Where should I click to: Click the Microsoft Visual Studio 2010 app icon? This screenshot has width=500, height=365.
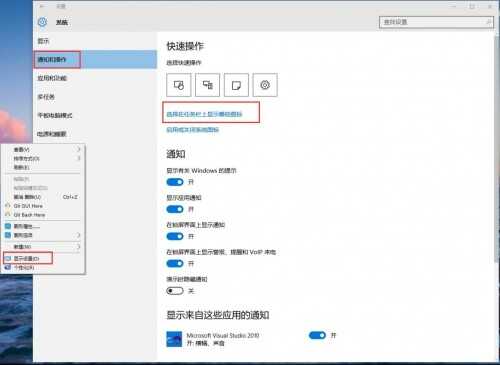click(x=174, y=339)
